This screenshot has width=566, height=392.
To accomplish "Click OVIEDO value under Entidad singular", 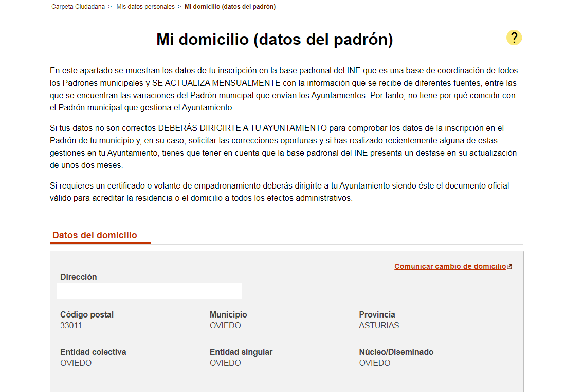I will (x=225, y=363).
